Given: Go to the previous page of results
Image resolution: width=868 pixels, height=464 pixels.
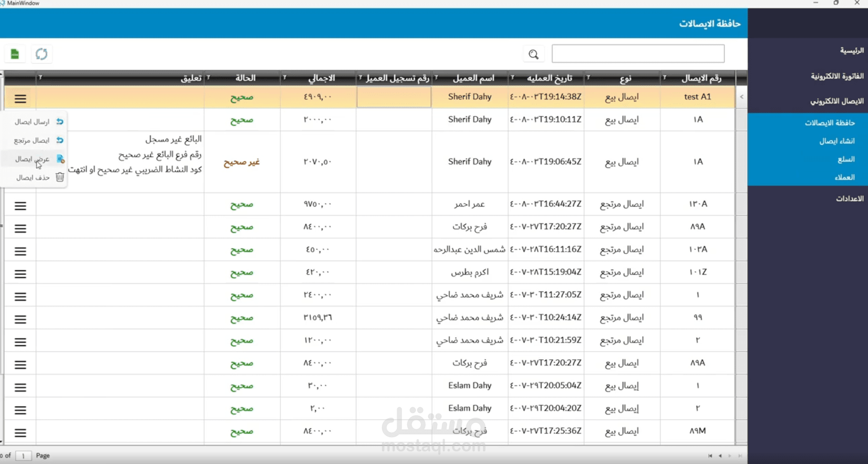Looking at the screenshot, I should (720, 456).
